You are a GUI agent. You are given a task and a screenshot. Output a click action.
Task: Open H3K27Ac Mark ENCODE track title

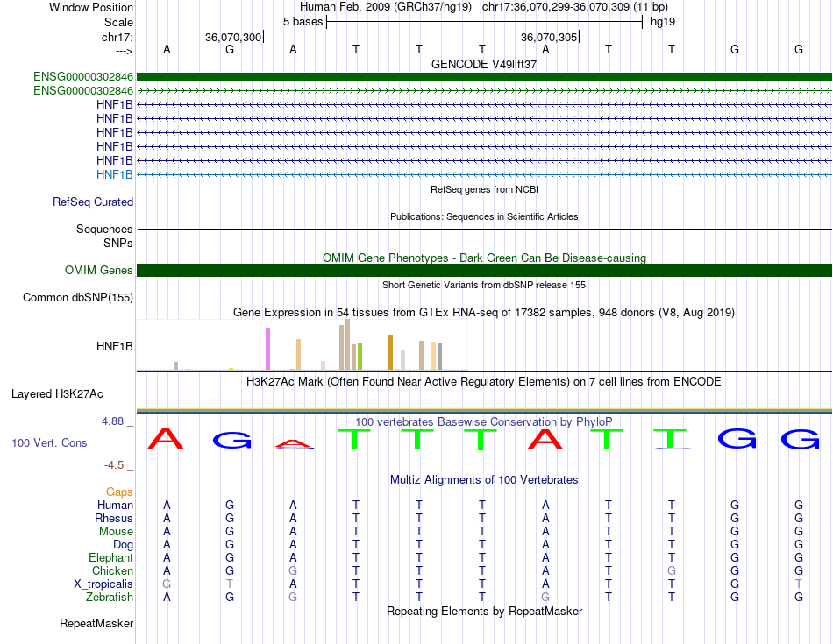pos(484,382)
